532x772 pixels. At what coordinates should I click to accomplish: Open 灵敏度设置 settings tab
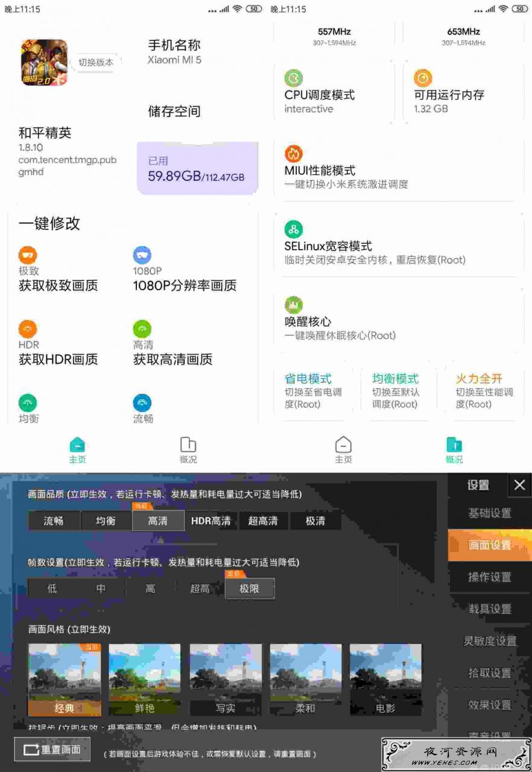click(490, 641)
